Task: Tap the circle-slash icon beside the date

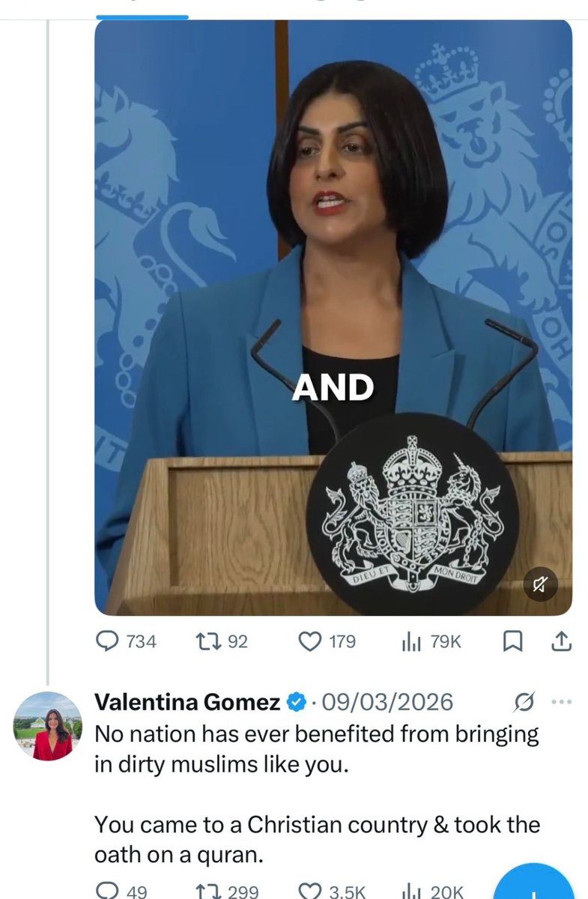Action: [524, 702]
